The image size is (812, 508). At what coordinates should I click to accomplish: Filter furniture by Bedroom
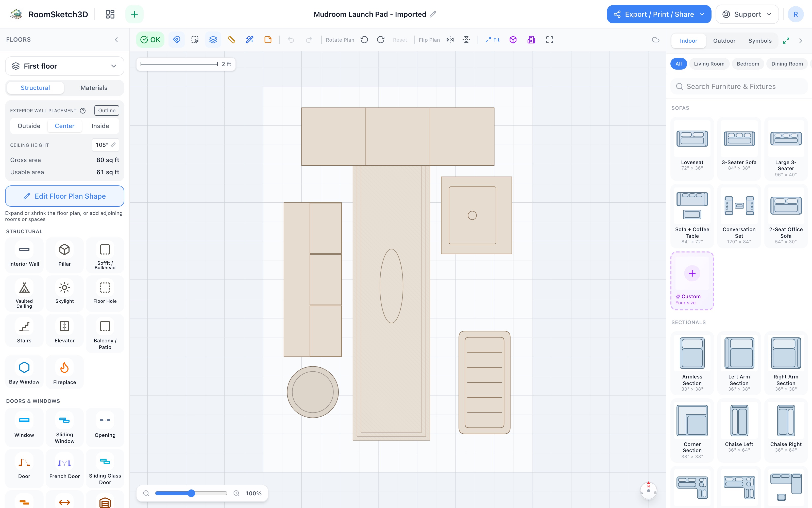[748, 64]
